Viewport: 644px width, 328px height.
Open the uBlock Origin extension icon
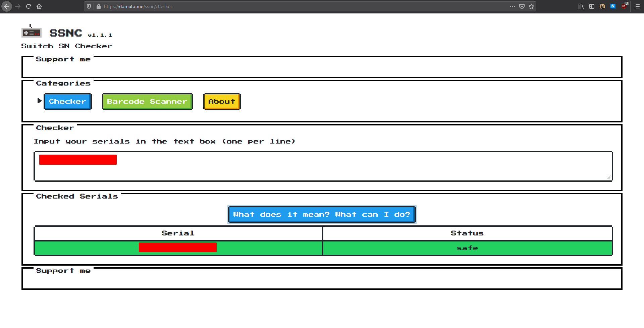pos(624,6)
